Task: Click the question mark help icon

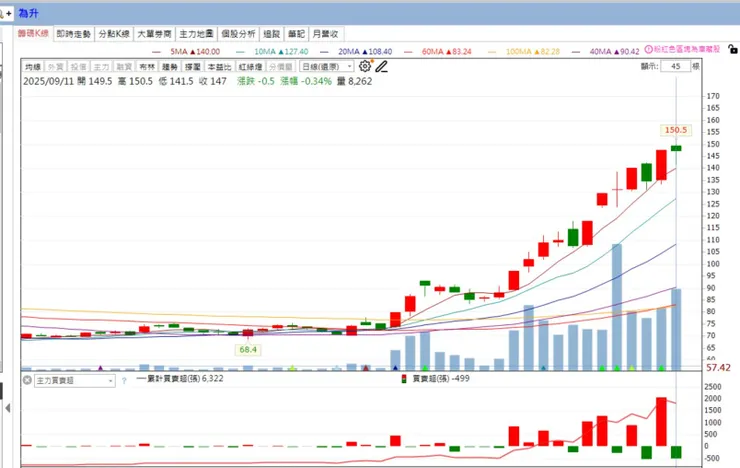Action: coord(124,381)
